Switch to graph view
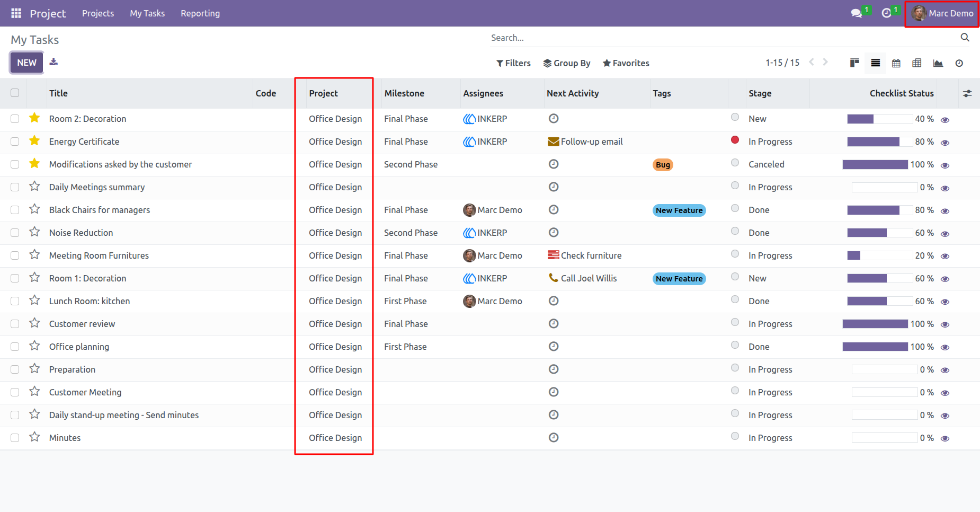The height and width of the screenshot is (512, 980). pyautogui.click(x=938, y=63)
